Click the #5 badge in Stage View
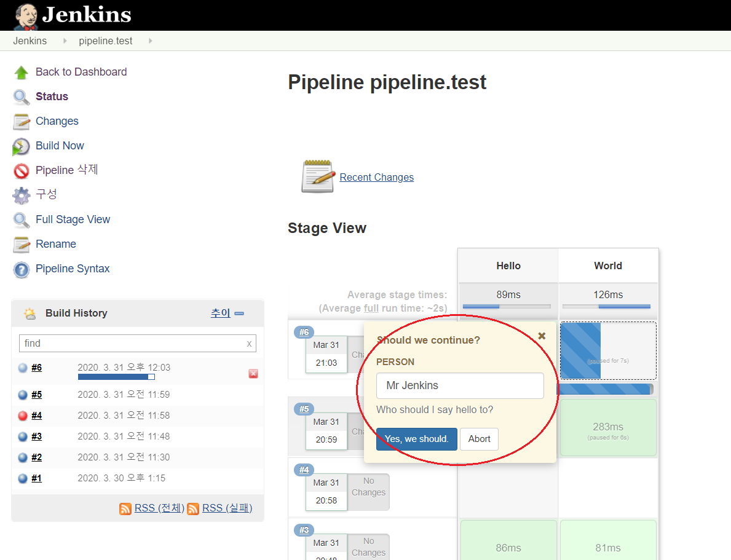 [x=304, y=409]
